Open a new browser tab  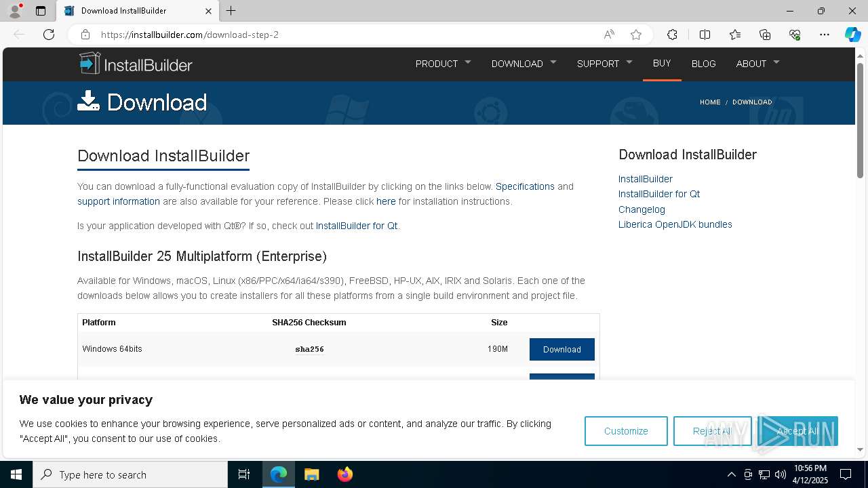(x=231, y=11)
